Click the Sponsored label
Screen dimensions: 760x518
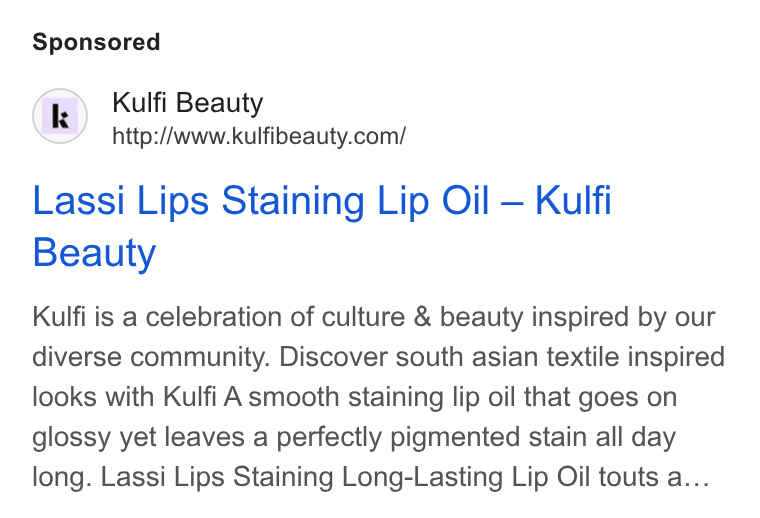[x=96, y=42]
